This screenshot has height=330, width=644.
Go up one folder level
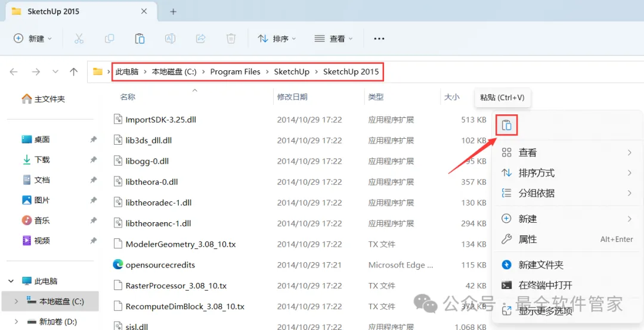(74, 72)
